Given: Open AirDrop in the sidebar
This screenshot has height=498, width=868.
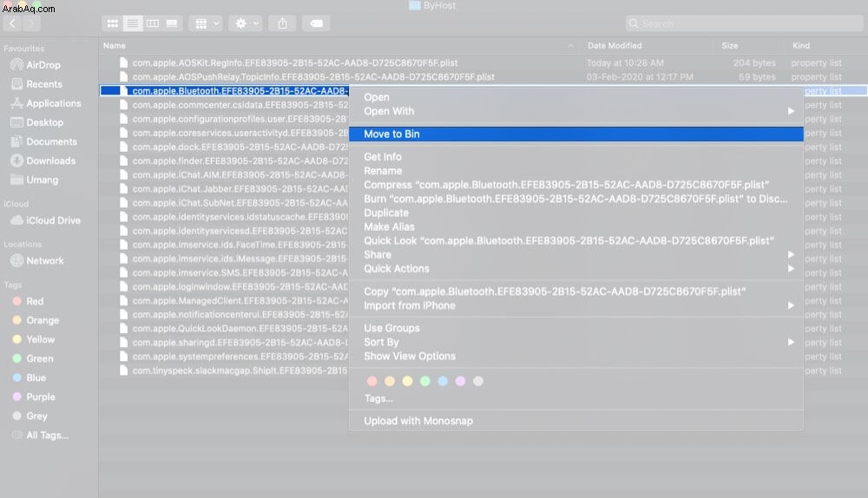Looking at the screenshot, I should (x=36, y=65).
